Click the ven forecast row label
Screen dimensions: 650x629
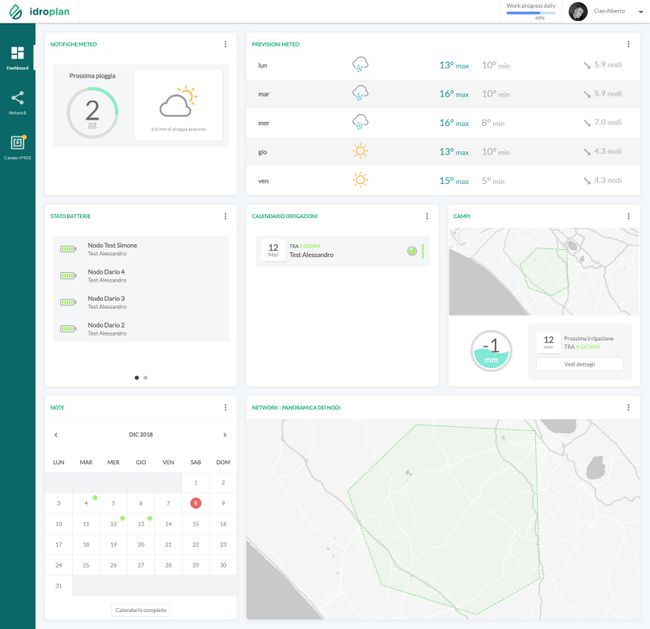263,181
